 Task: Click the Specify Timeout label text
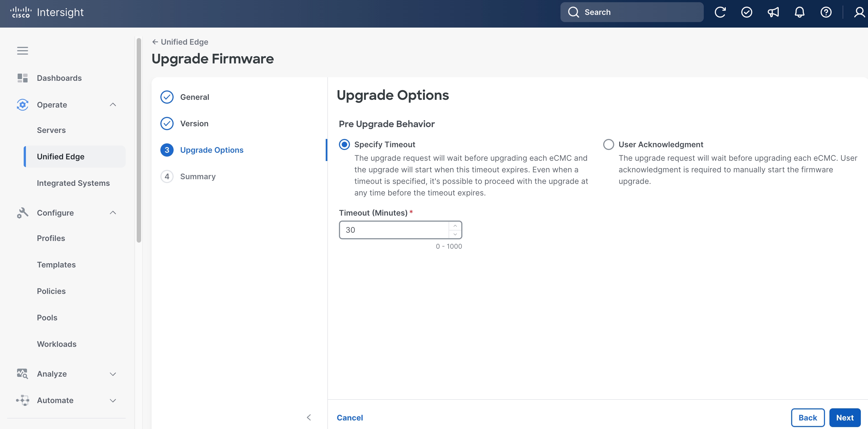tap(384, 144)
